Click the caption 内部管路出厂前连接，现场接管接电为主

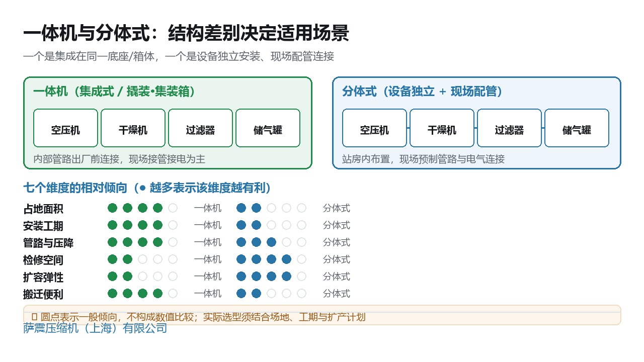(119, 159)
